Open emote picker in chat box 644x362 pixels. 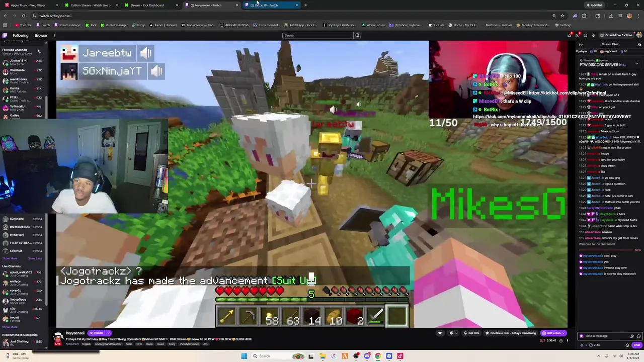[639, 336]
